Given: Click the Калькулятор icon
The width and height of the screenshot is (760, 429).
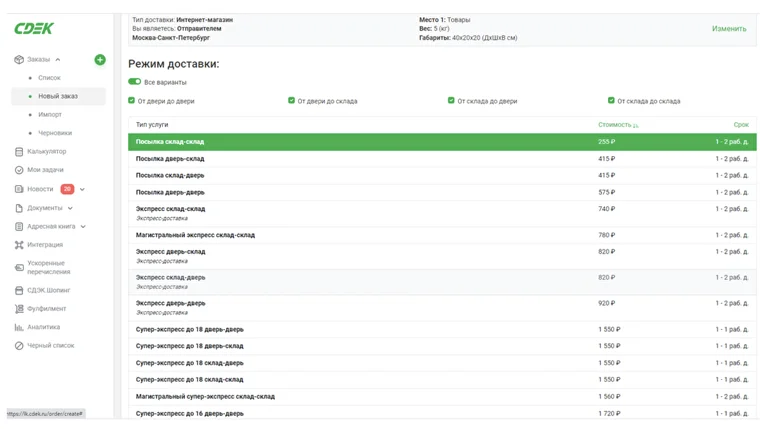Looking at the screenshot, I should tap(19, 152).
